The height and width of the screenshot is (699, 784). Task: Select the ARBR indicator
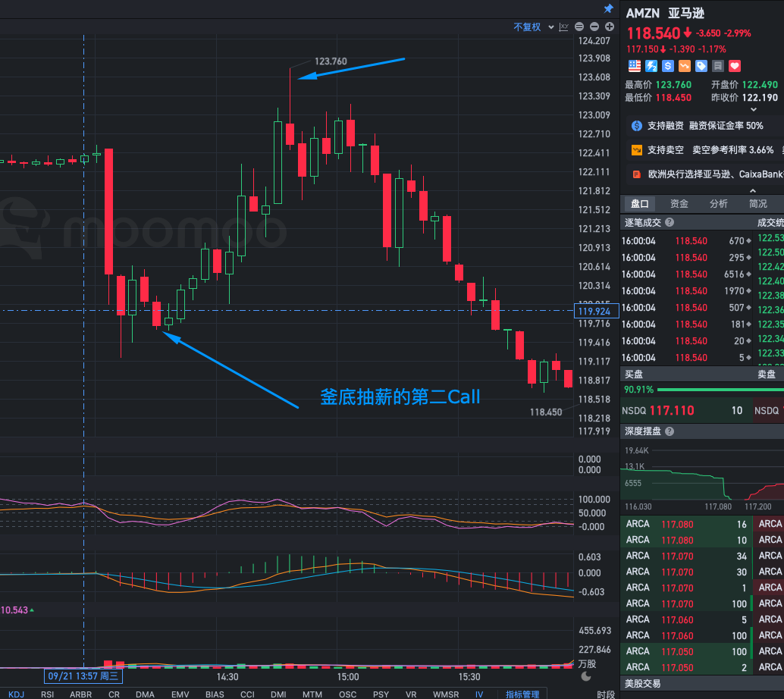(x=80, y=694)
